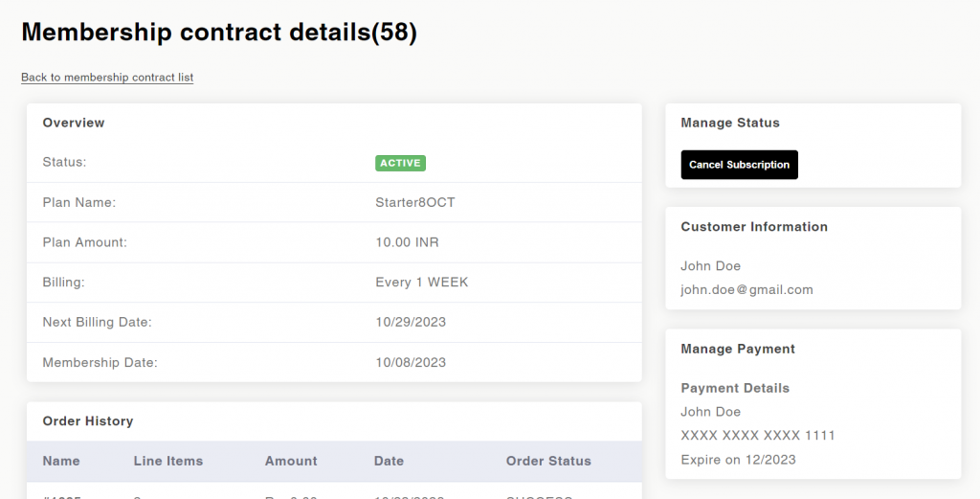This screenshot has height=499, width=980.
Task: Click John Doe under Payment Details
Action: click(x=711, y=412)
